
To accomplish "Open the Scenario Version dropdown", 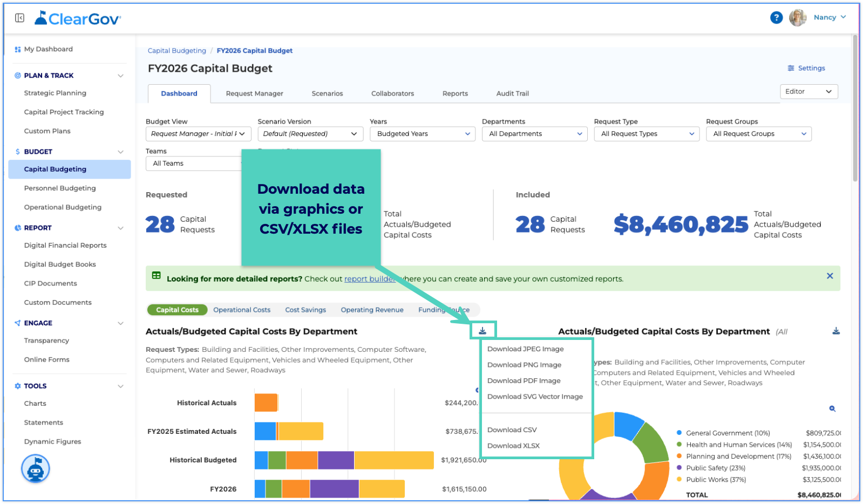I will (x=310, y=134).
